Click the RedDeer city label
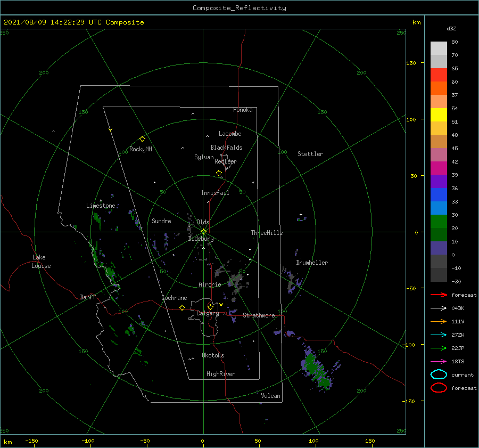Screen dimensions: 479x448 226,161
